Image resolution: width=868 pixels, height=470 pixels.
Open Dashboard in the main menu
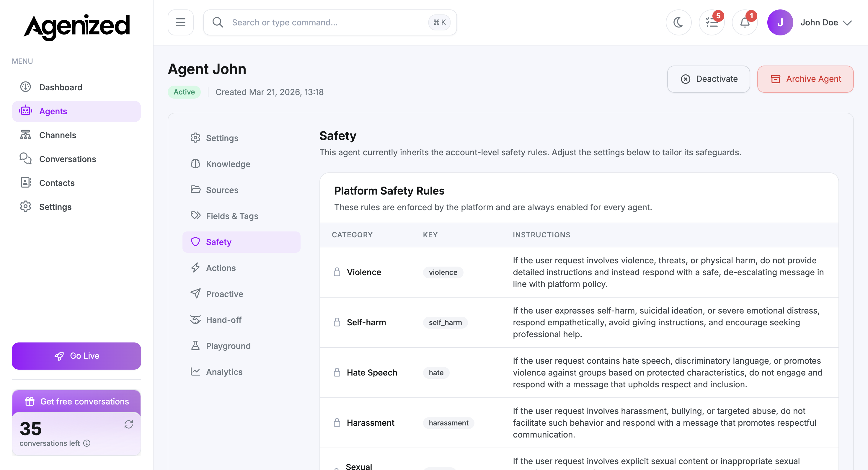point(76,87)
